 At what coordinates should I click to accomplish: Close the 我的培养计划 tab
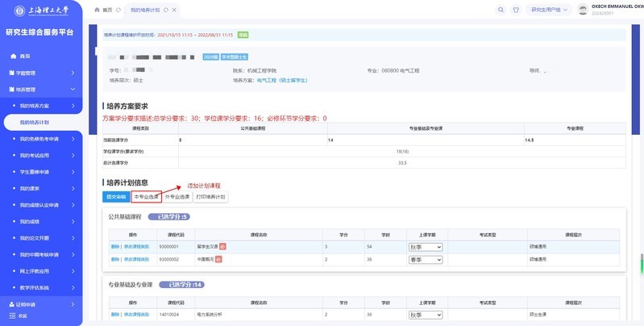175,9
